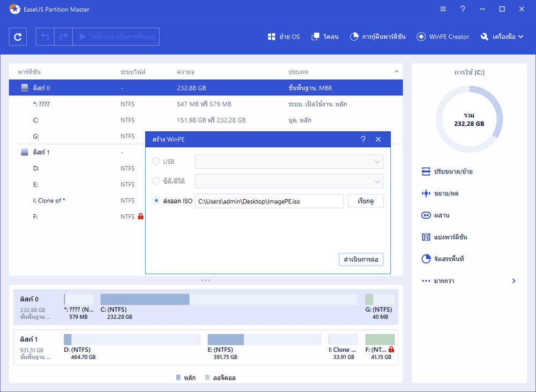
Task: Launch WinPE Creator from toolbar
Action: tap(443, 36)
